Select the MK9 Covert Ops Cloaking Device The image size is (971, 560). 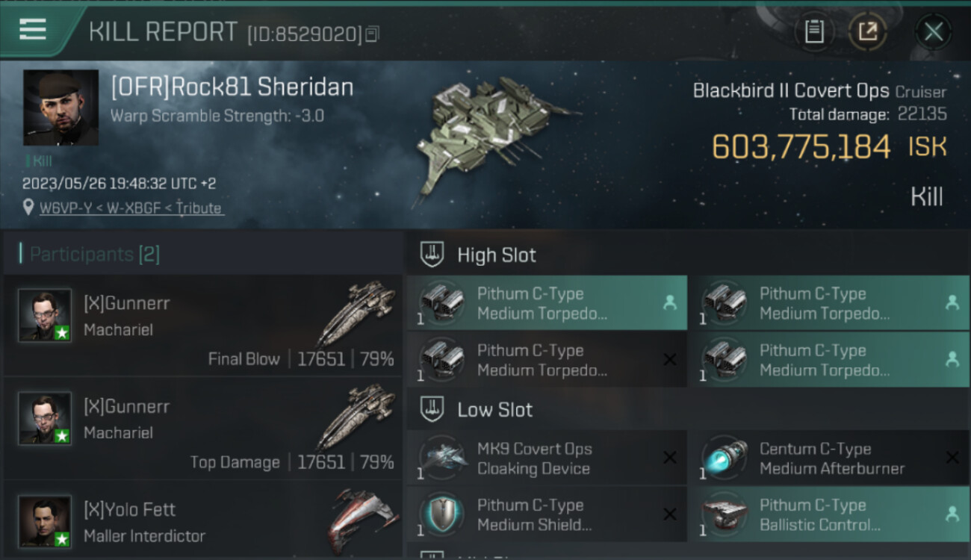click(547, 458)
